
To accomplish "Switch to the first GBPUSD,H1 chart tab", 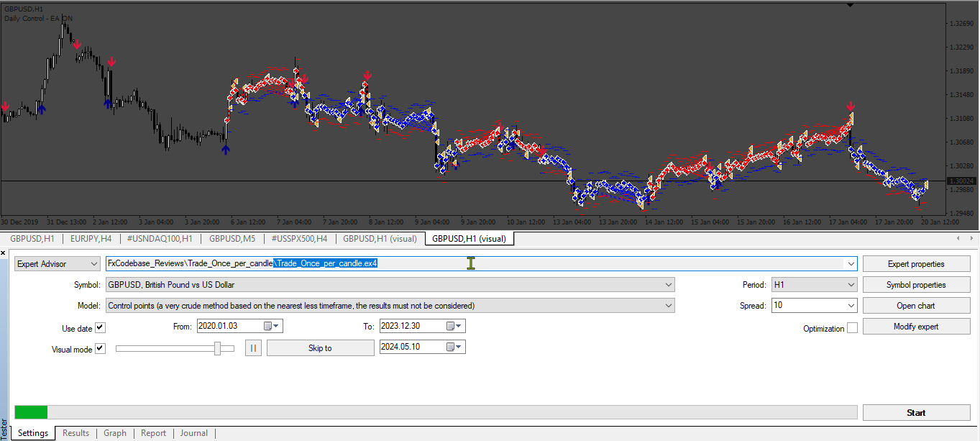I will point(32,239).
